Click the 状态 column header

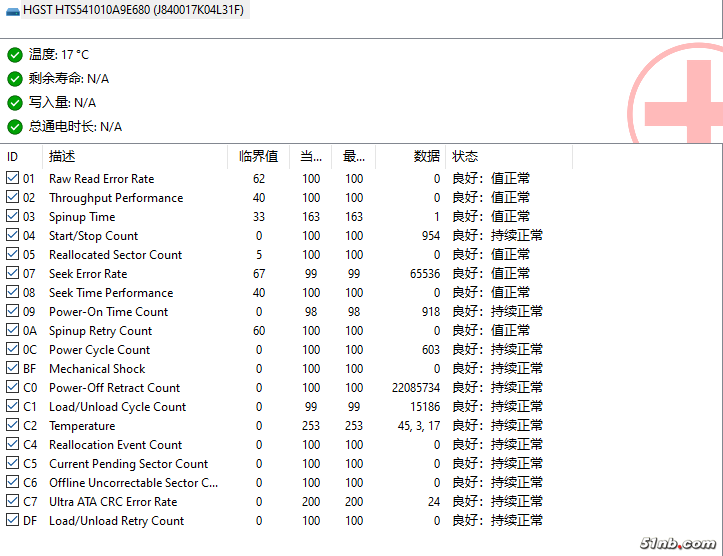(466, 157)
